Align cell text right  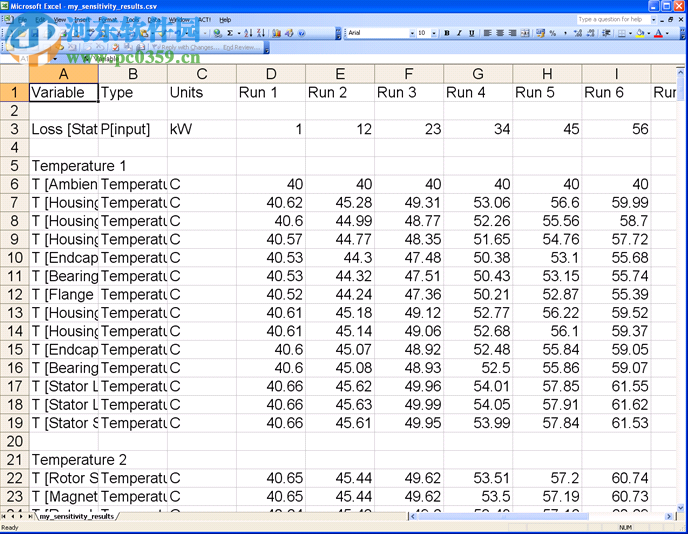[512, 33]
